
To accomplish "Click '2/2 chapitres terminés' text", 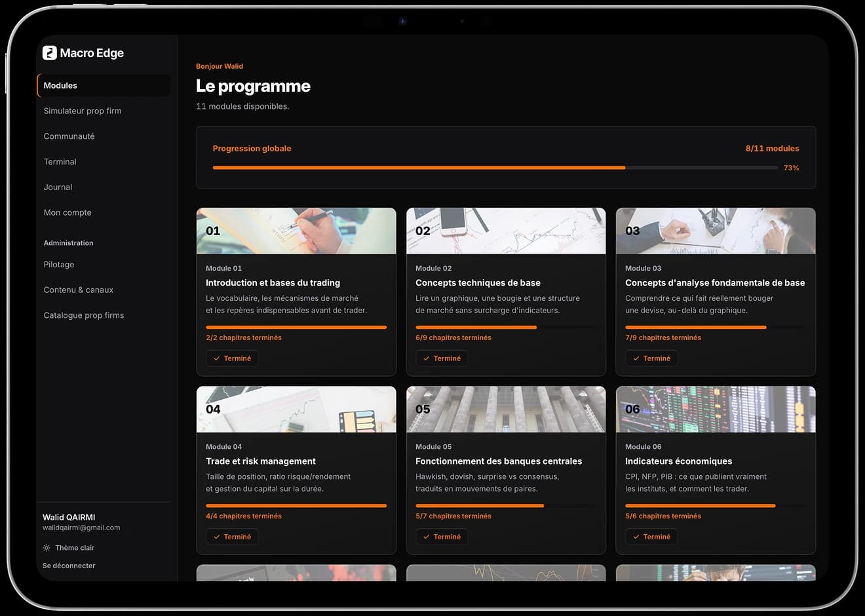I will 244,338.
